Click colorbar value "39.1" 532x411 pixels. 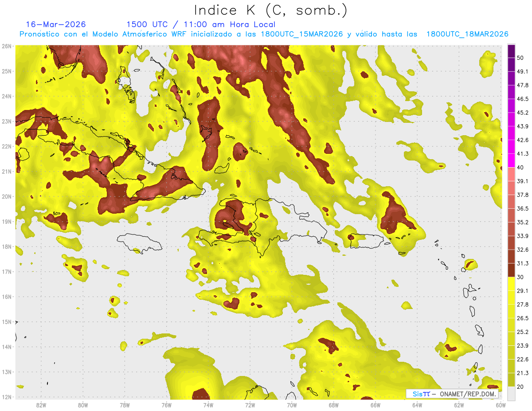522,181
